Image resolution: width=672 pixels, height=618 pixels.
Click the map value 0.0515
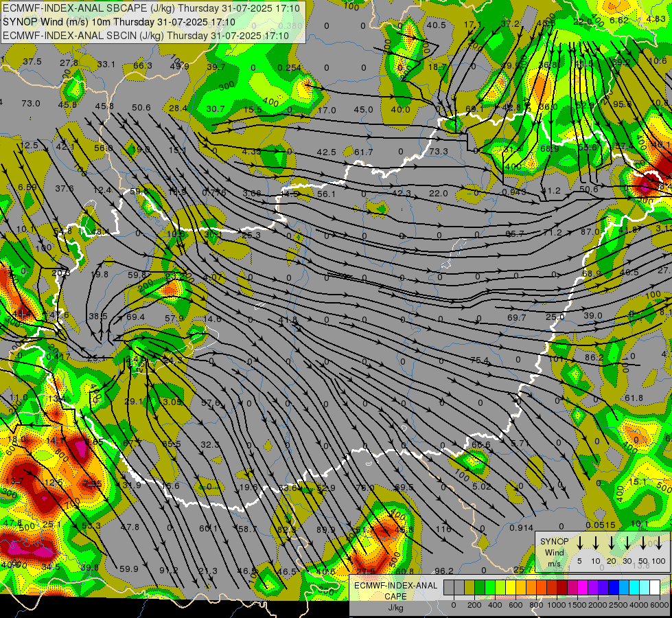601,525
